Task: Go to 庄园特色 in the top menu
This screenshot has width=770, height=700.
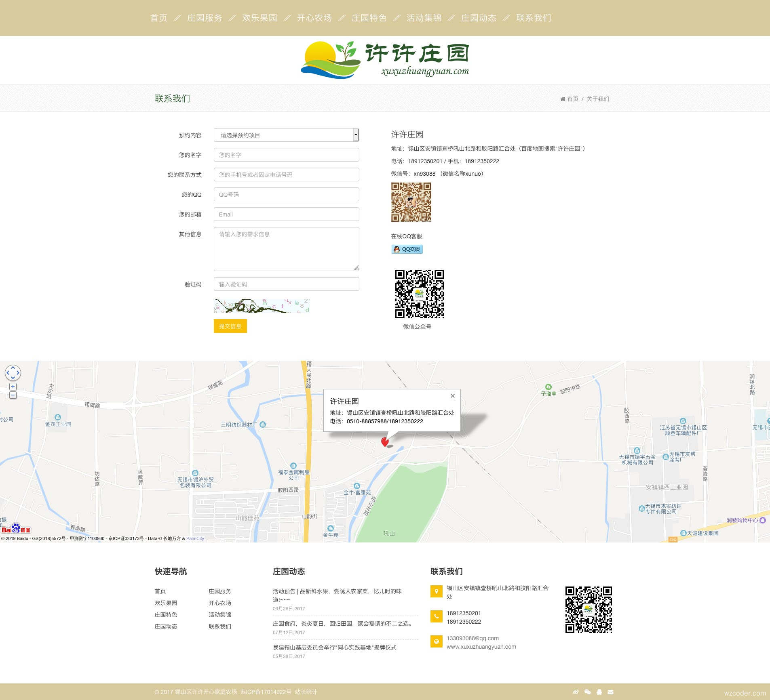Action: point(369,18)
